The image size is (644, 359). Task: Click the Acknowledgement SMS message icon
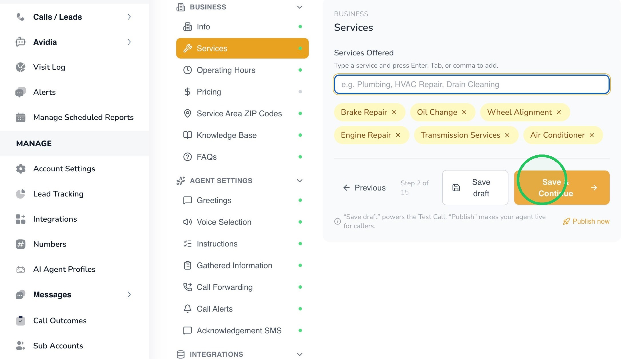coord(188,330)
